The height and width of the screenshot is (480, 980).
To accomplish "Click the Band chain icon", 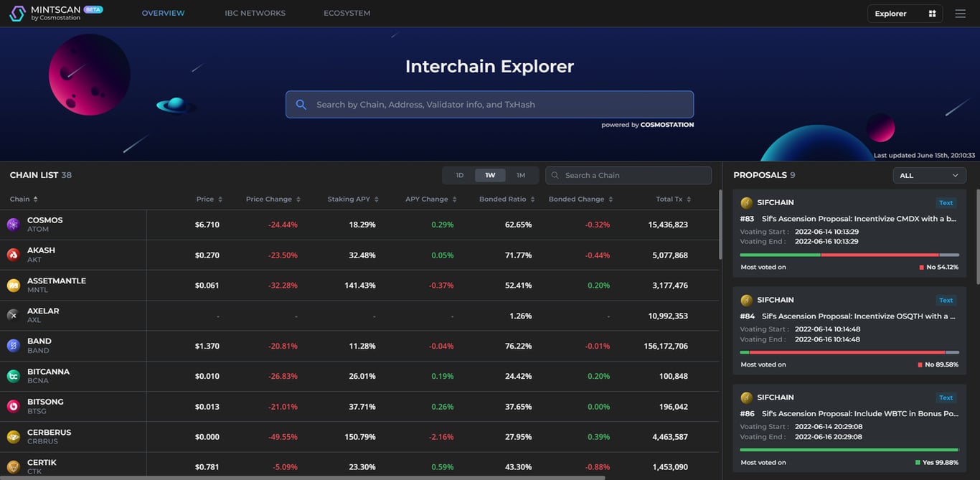I will pyautogui.click(x=13, y=346).
